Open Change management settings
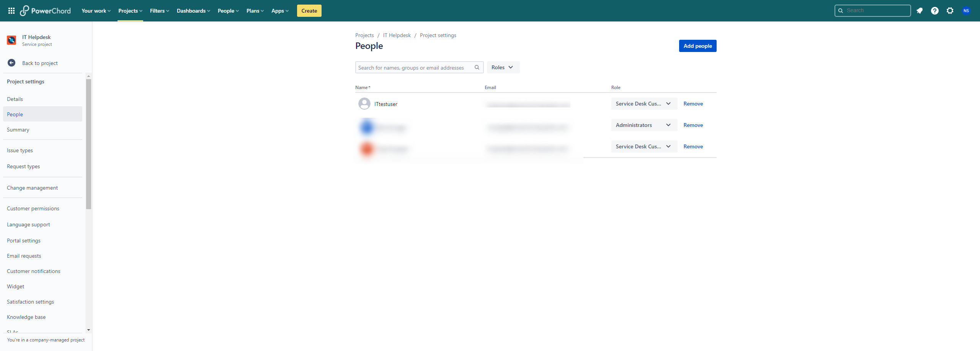 pos(42,188)
